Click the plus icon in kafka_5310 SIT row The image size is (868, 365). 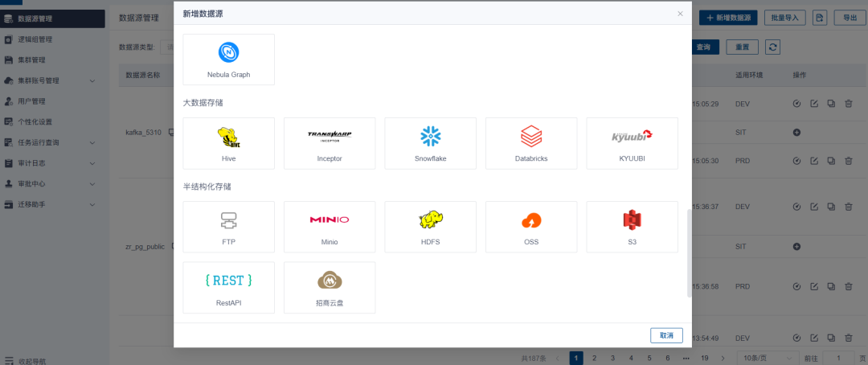pyautogui.click(x=796, y=133)
